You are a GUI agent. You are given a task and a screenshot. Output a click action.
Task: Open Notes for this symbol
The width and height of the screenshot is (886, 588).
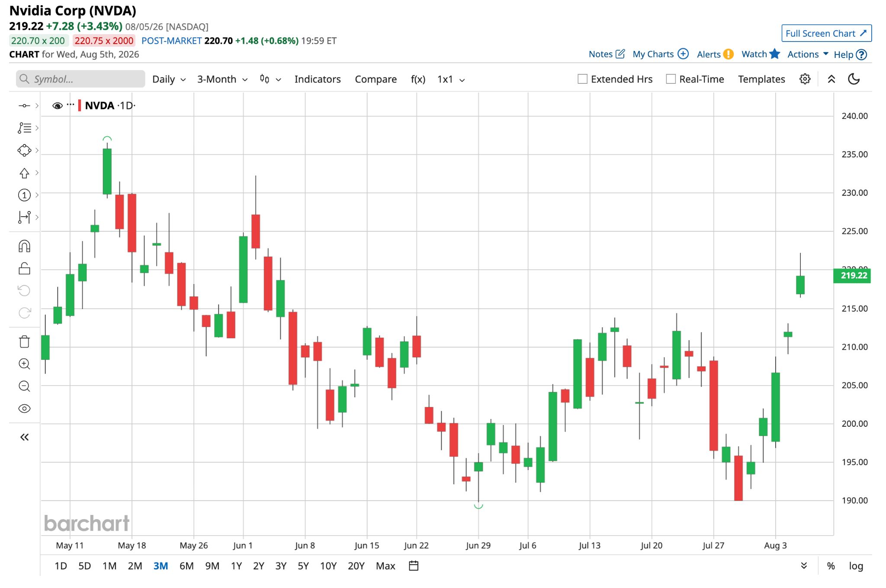coord(607,54)
